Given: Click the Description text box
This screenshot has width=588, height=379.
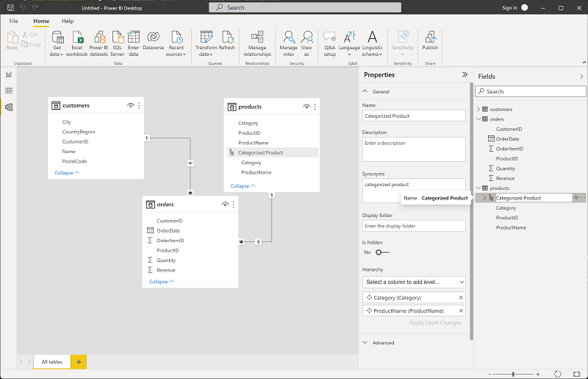Looking at the screenshot, I should pos(414,149).
